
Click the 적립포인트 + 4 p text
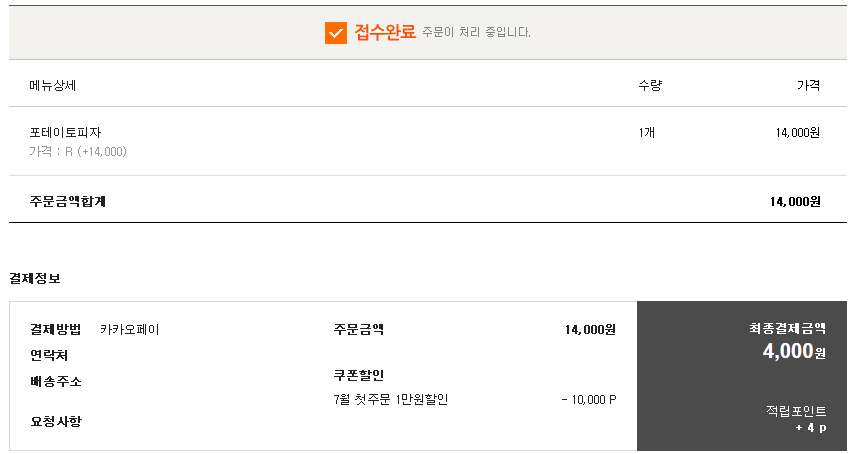click(796, 419)
